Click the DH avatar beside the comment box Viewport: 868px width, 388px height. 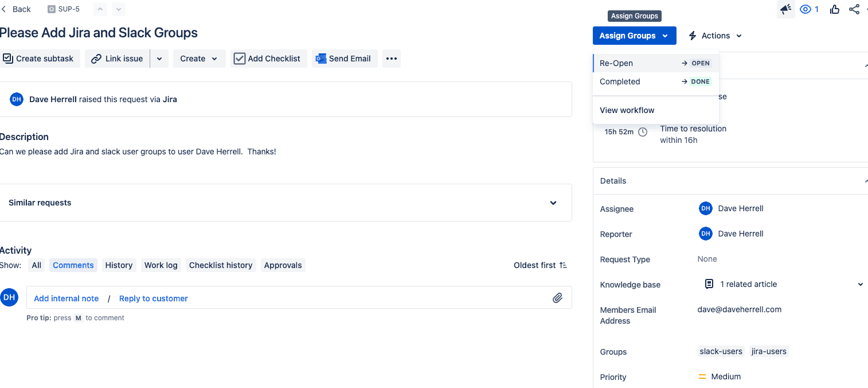coord(9,297)
